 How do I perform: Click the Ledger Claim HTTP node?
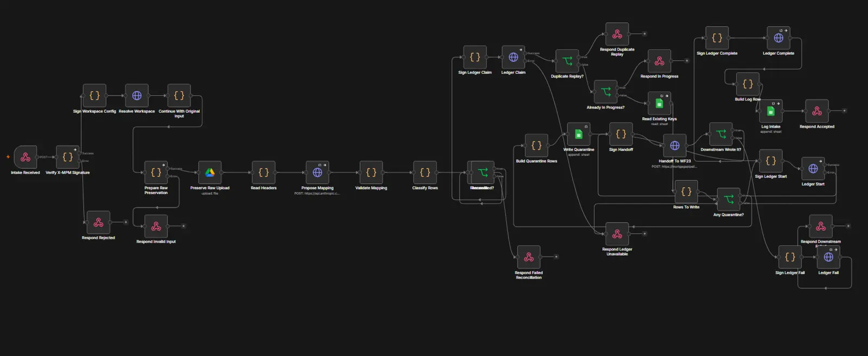click(x=513, y=57)
